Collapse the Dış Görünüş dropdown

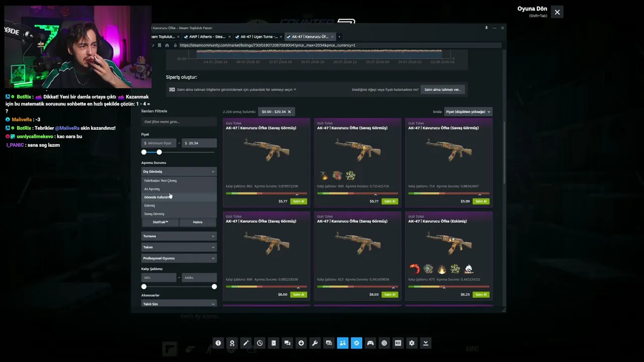pos(179,171)
